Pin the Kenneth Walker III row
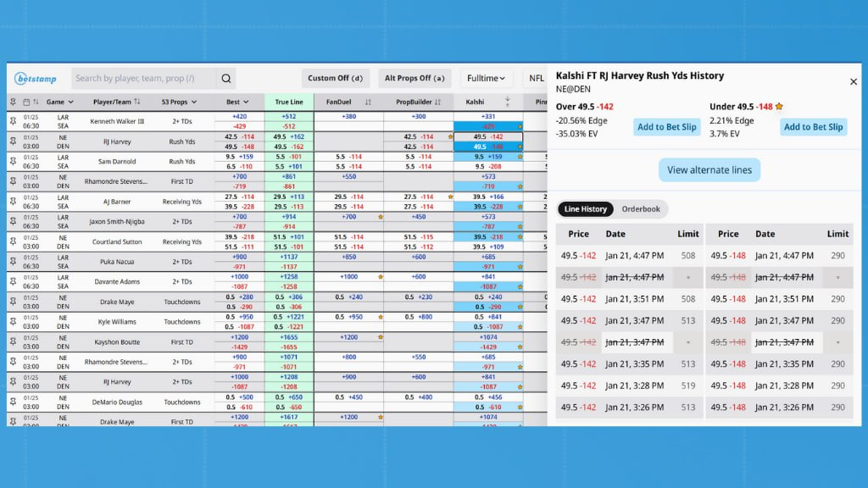The image size is (868, 488). [13, 121]
